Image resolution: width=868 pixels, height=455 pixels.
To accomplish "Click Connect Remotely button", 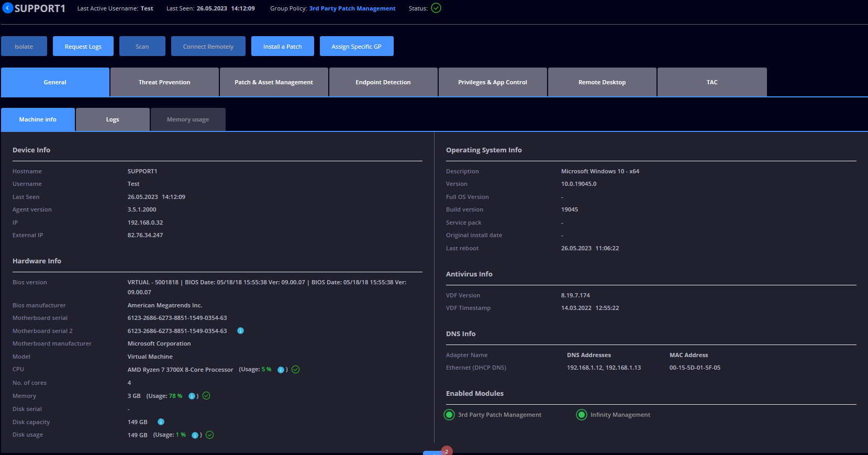I will point(208,46).
